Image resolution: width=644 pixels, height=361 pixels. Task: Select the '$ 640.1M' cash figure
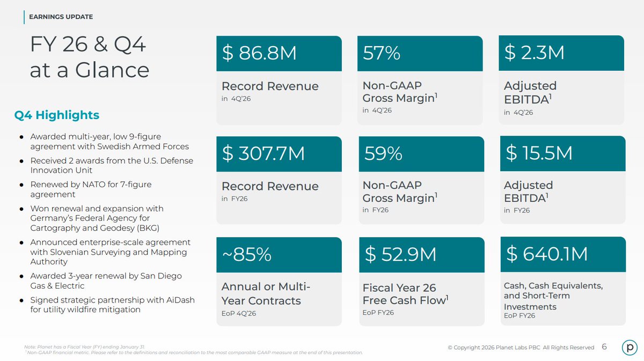pyautogui.click(x=547, y=254)
